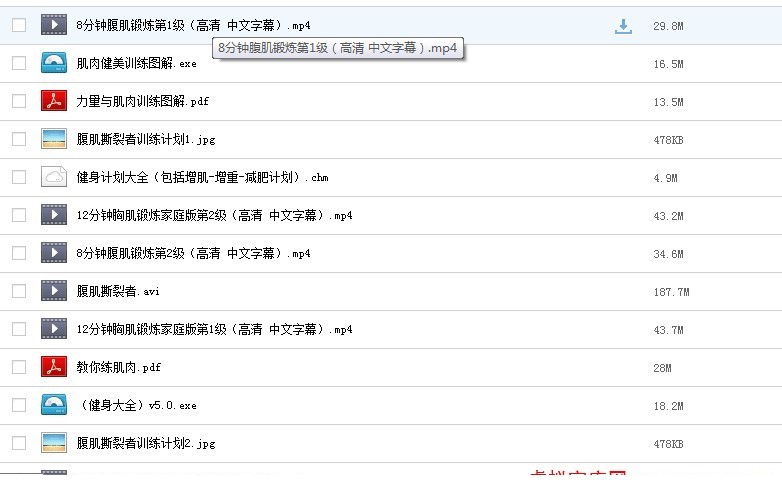Check the box for 肌肉健美训练图解.exe
The image size is (782, 498).
pyautogui.click(x=19, y=63)
